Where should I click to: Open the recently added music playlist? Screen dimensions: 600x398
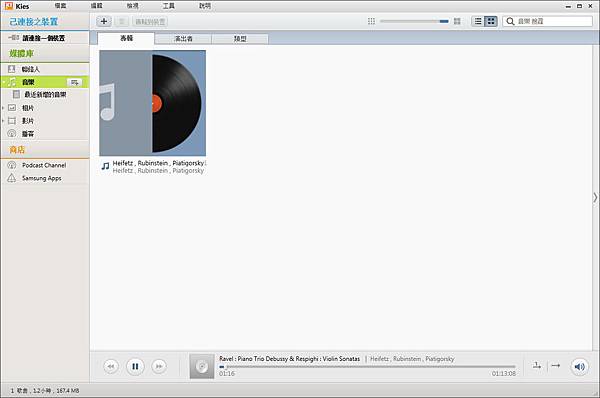click(45, 95)
